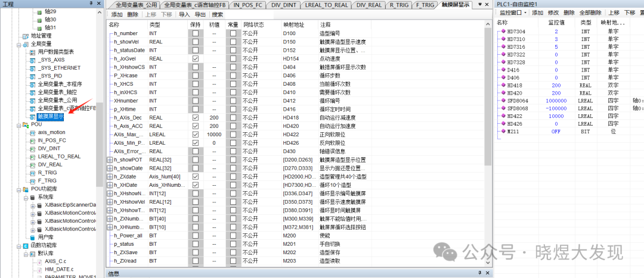Click the HIM_DATE.c file icon

(39, 270)
